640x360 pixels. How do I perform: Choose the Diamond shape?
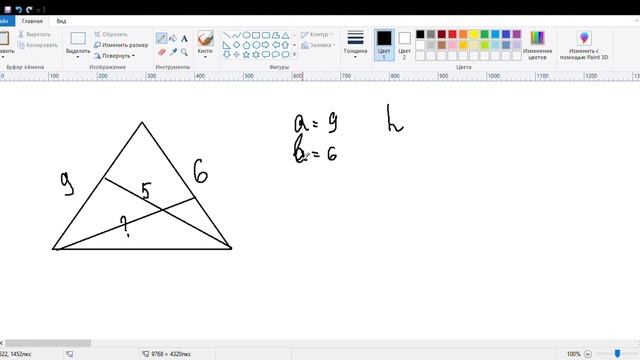(236, 45)
